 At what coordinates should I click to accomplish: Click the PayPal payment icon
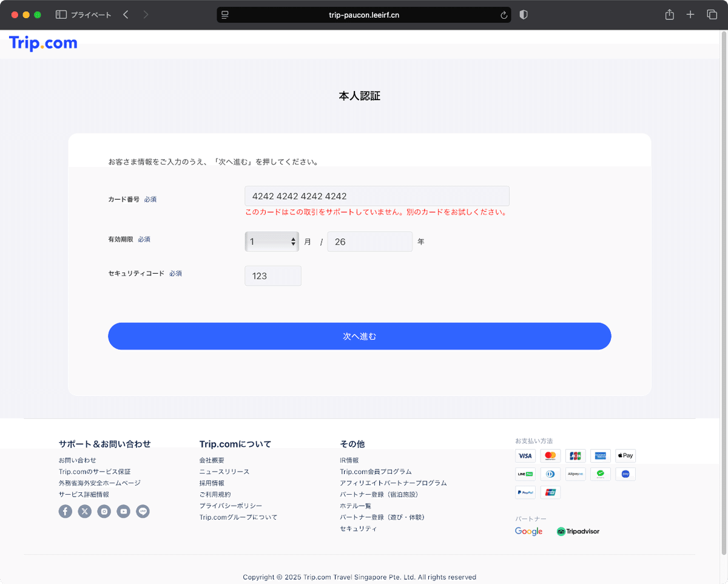click(x=525, y=492)
